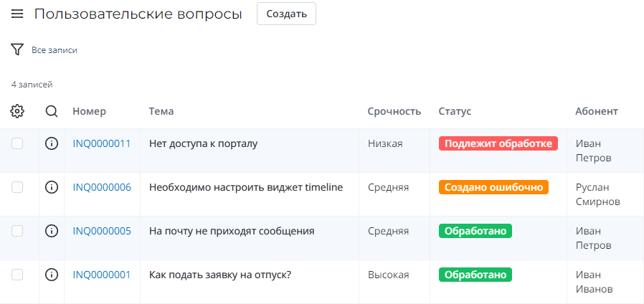Click the column search magnifier icon
The height and width of the screenshot is (304, 644).
click(52, 111)
